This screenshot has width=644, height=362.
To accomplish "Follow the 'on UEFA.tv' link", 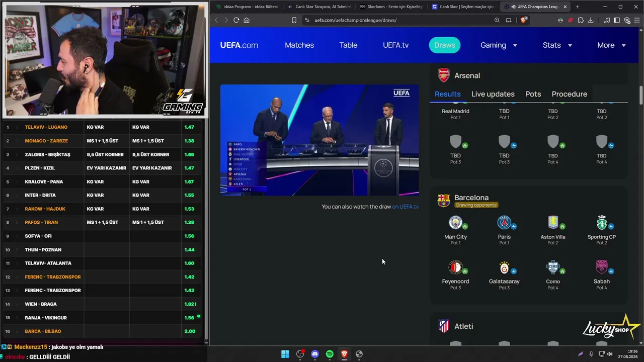I will pos(406,207).
